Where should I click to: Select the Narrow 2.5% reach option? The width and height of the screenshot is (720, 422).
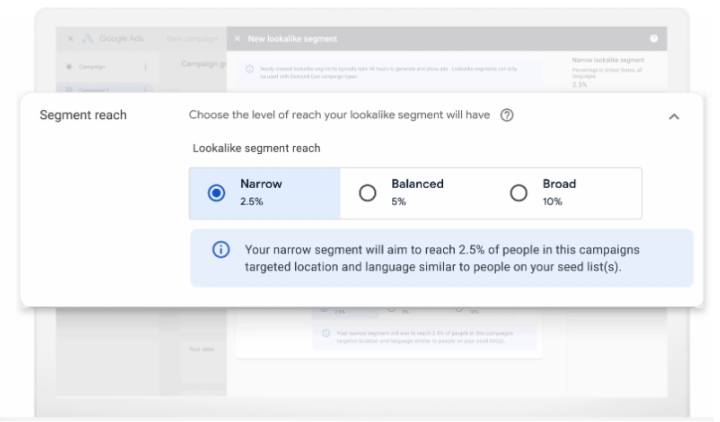point(216,193)
